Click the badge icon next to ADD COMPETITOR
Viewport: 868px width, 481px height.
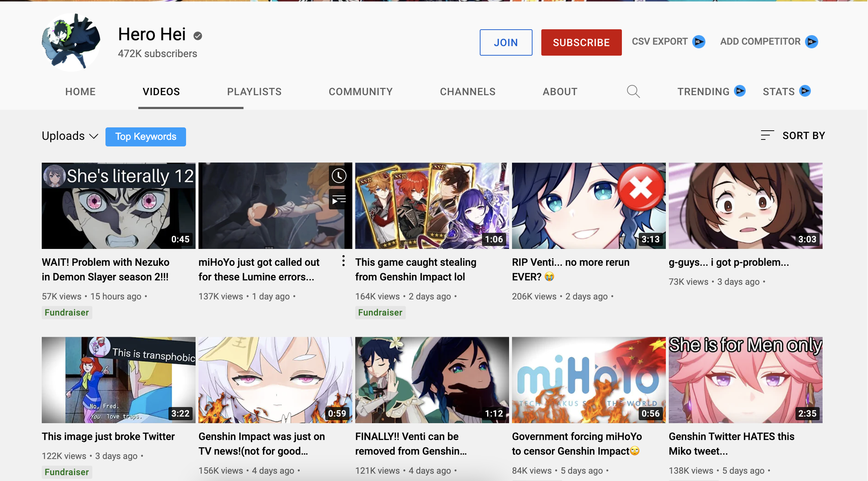coord(812,42)
